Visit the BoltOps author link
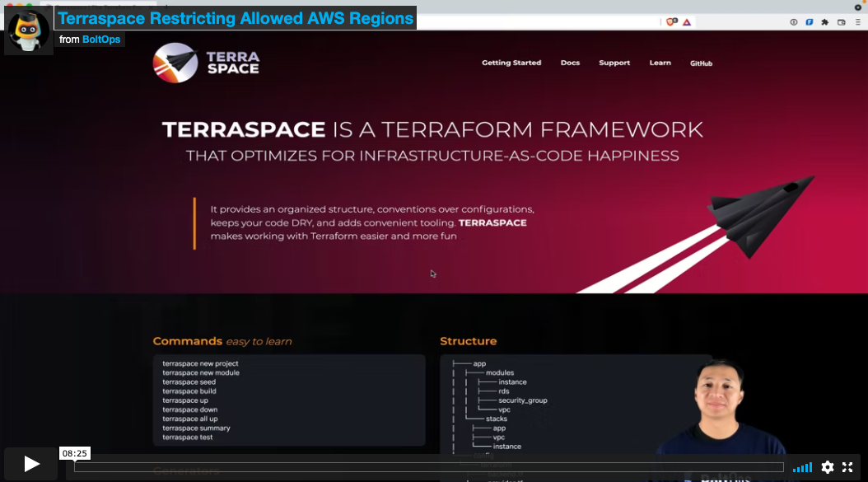The width and height of the screenshot is (868, 482). pos(100,40)
